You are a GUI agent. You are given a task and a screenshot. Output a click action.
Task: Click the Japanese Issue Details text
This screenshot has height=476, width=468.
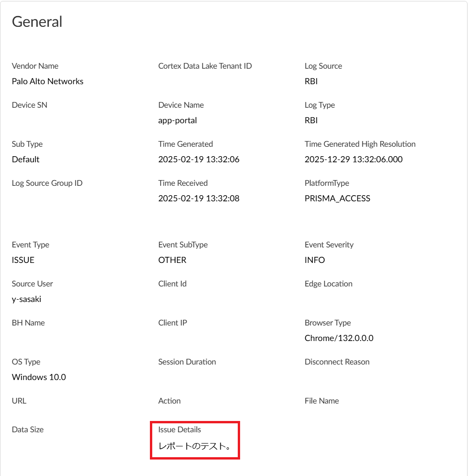(x=195, y=446)
